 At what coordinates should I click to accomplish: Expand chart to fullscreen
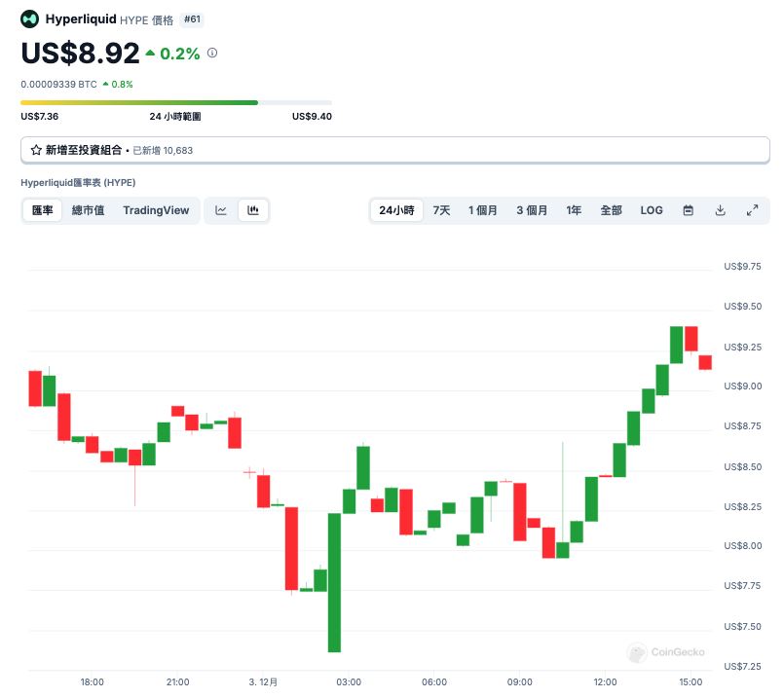click(752, 210)
